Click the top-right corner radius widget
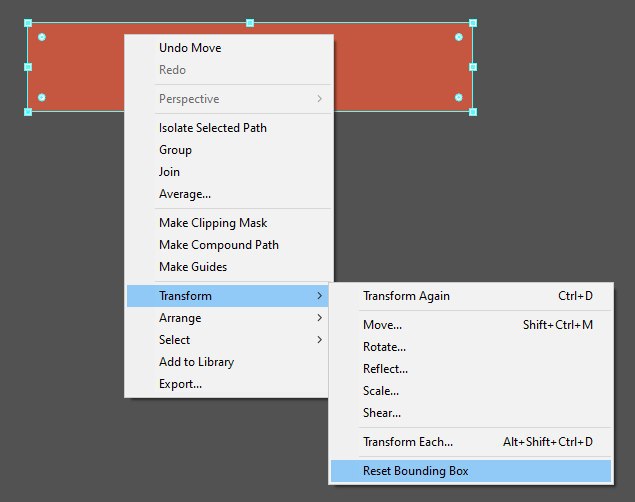 (x=459, y=37)
